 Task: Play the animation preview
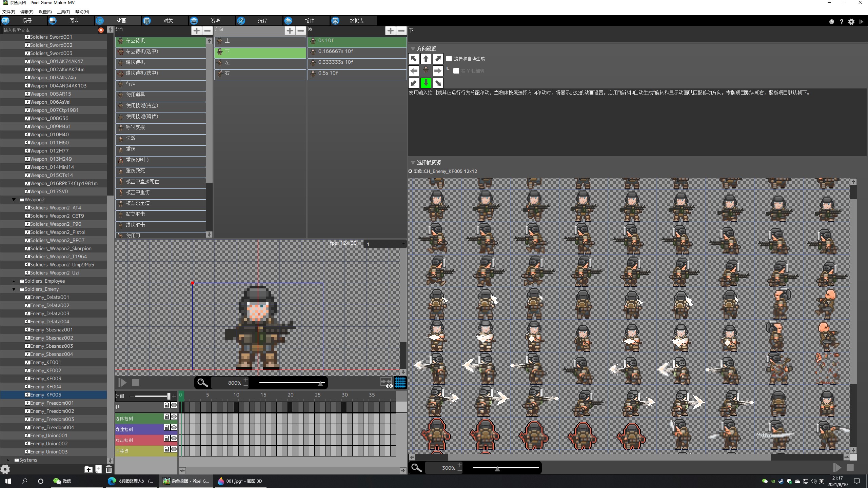pyautogui.click(x=122, y=383)
